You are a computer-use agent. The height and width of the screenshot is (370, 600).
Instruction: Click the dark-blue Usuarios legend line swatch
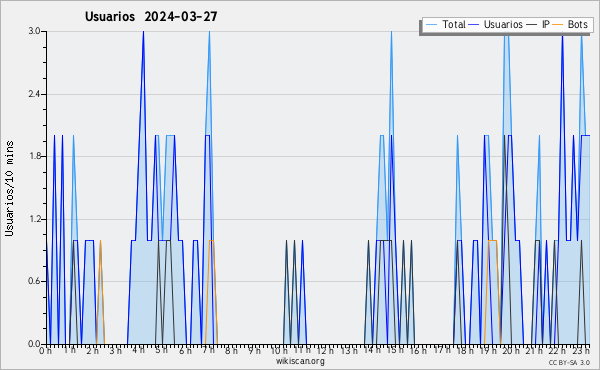coord(474,24)
